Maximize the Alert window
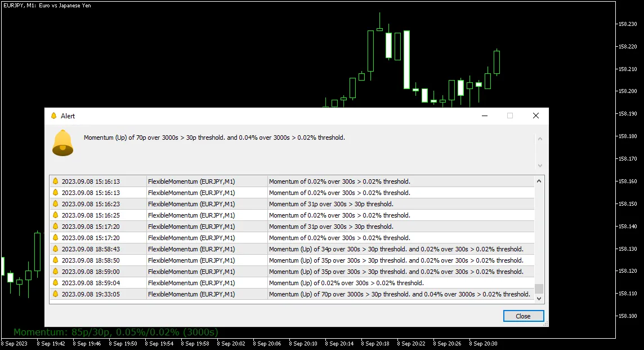 pos(510,116)
